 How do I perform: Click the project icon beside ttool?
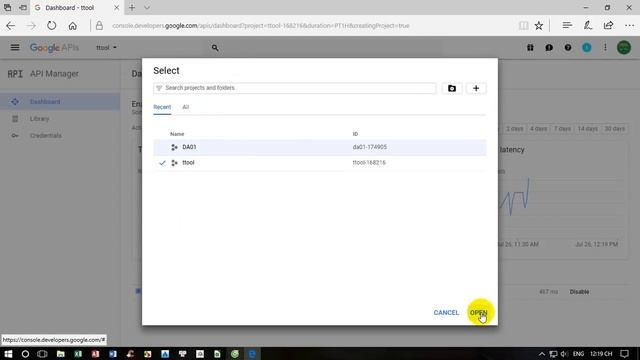pos(174,163)
